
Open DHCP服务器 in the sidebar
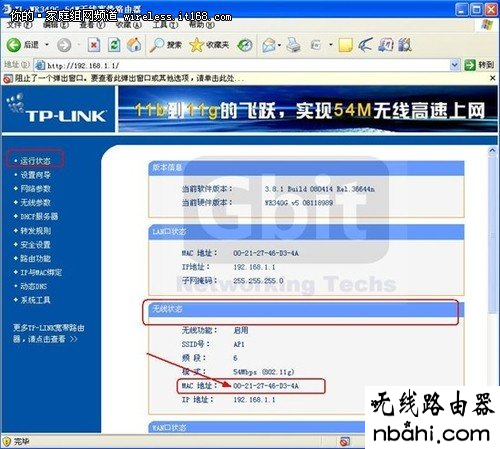point(39,216)
